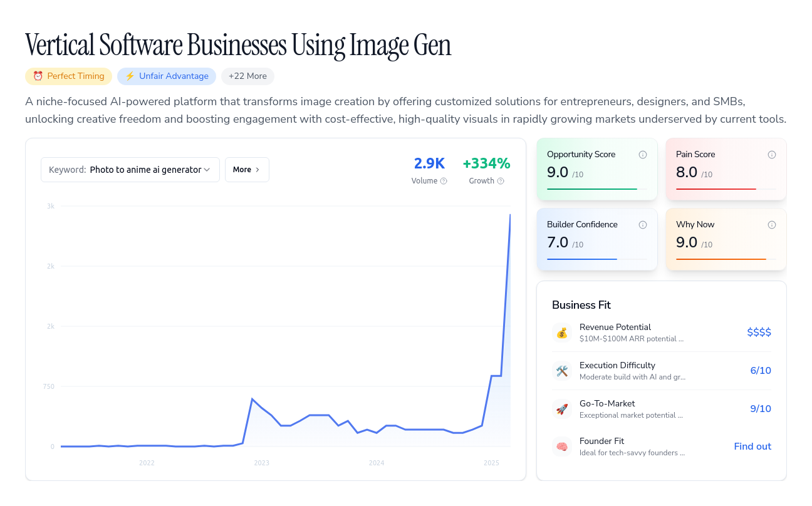This screenshot has height=506, width=812.
Task: Click the 2025 spike on trend chart
Action: pyautogui.click(x=506, y=294)
